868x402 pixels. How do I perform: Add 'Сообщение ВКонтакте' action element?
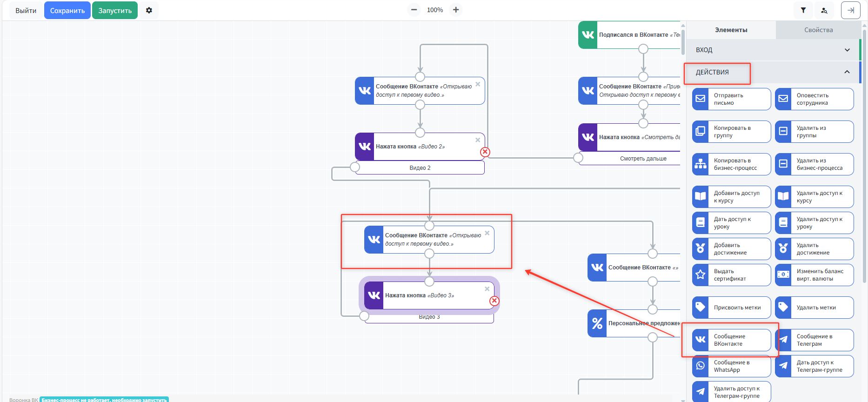coord(731,340)
